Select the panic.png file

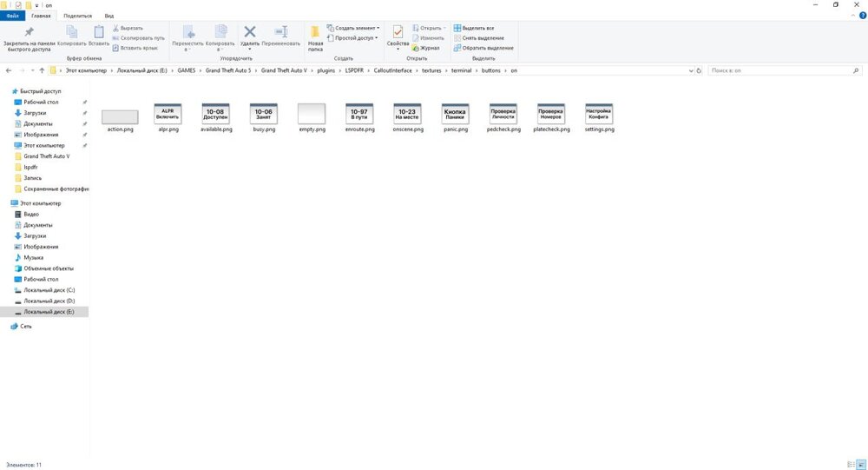coord(456,117)
